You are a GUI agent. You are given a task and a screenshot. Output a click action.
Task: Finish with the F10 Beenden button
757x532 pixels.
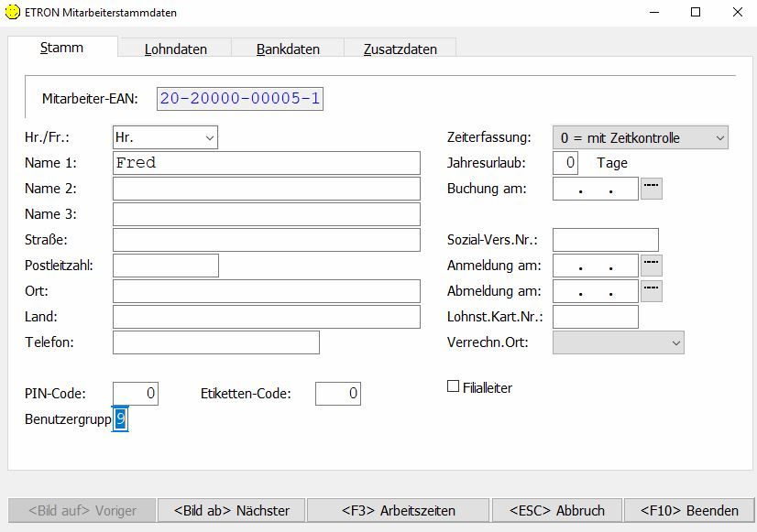click(x=688, y=510)
